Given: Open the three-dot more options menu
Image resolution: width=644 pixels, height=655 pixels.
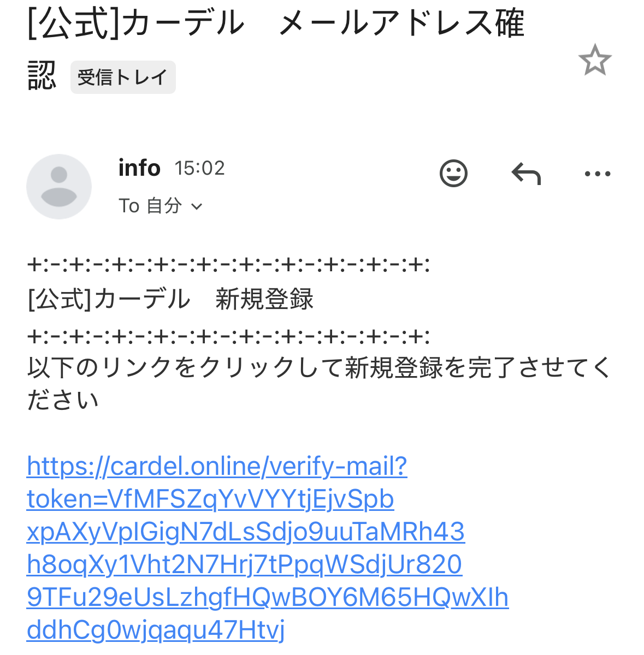Looking at the screenshot, I should (x=598, y=174).
